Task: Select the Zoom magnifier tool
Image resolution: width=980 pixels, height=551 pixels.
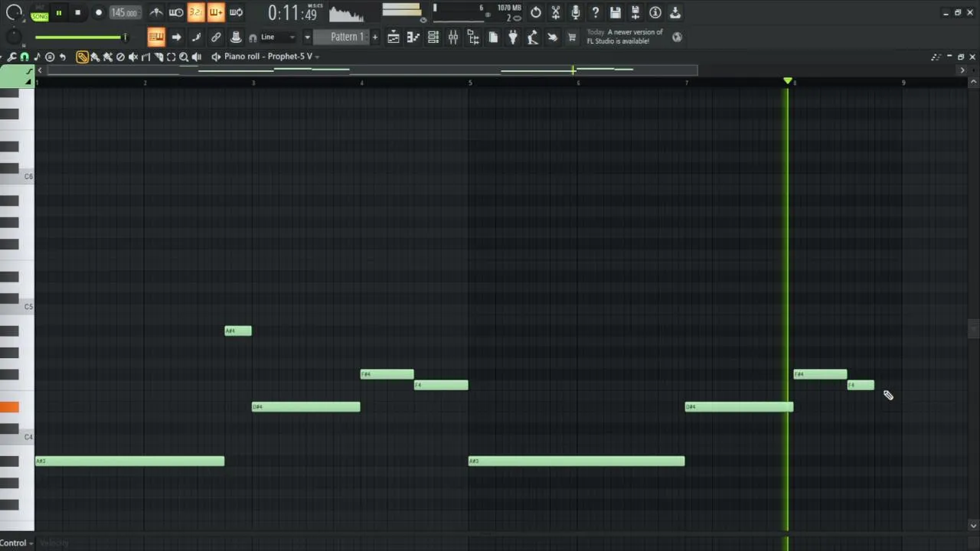Action: tap(184, 57)
